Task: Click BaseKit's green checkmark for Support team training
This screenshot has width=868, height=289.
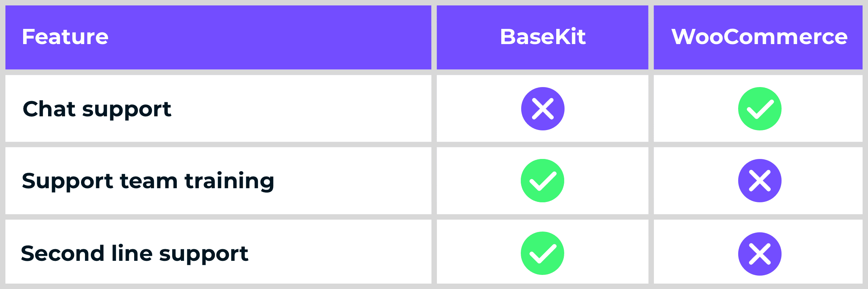Action: 542,181
